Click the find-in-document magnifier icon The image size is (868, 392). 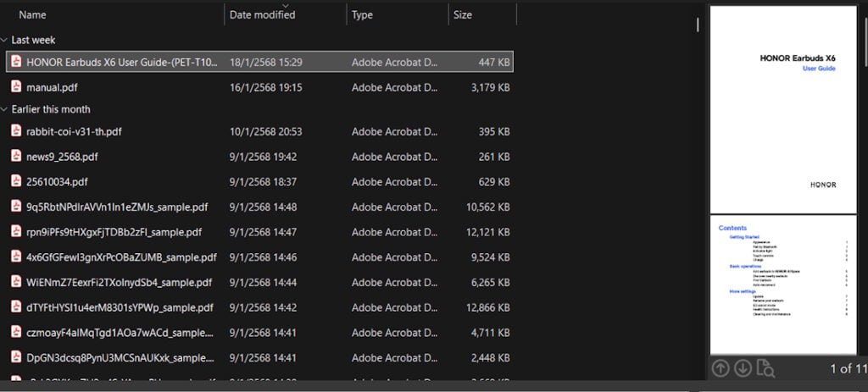tap(765, 368)
